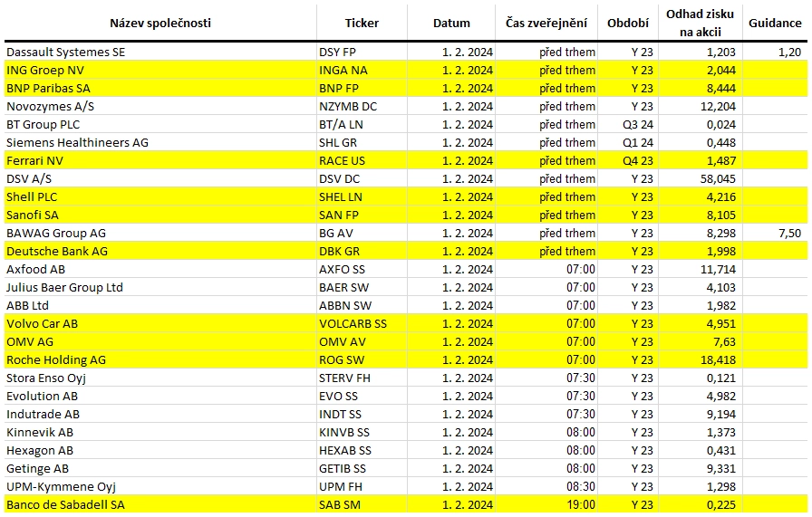Click the 'Čas zveřejnění' column header

tap(546, 23)
